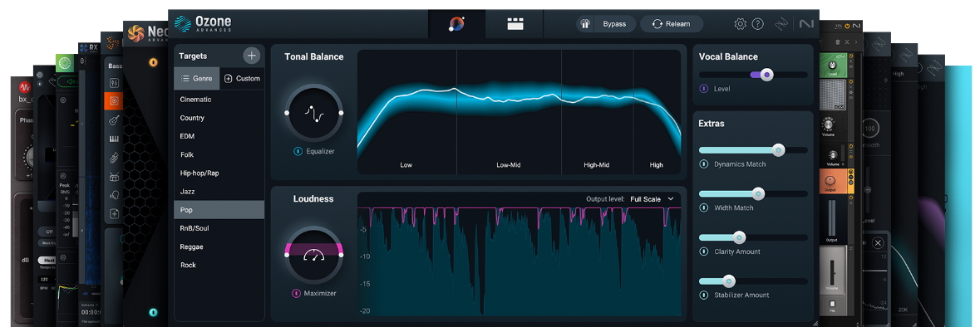The width and height of the screenshot is (980, 327).
Task: Click the High-Mid label in Tonal Balance graph
Action: (x=596, y=165)
